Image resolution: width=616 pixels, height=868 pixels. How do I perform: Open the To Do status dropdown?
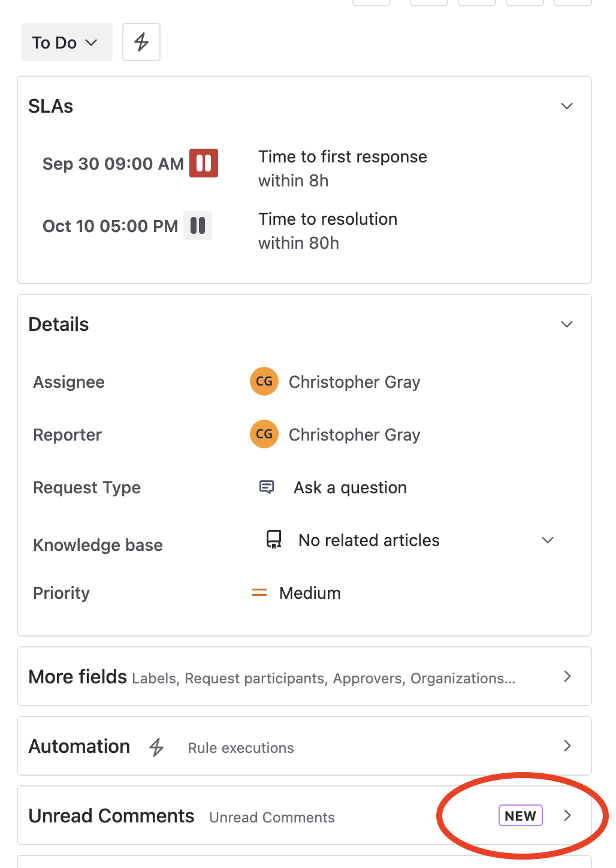click(x=67, y=43)
